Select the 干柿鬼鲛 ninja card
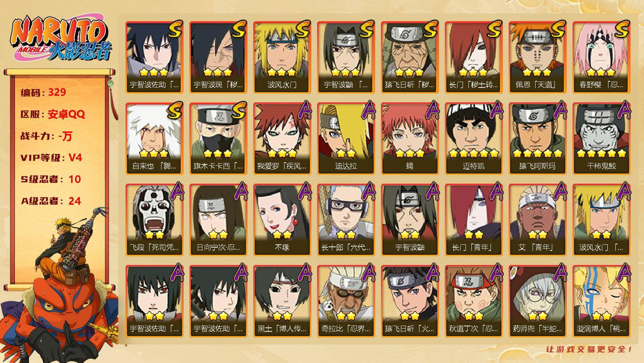Viewport: 644px width, 363px height. pos(601,138)
